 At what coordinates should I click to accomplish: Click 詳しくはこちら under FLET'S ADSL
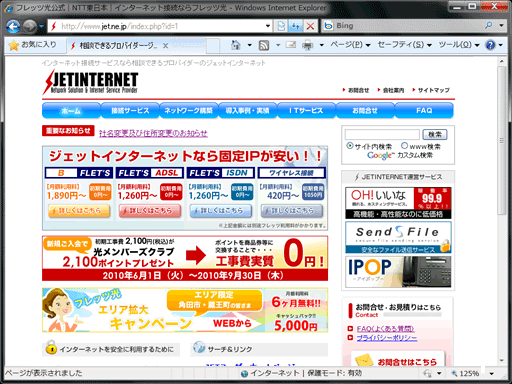click(150, 211)
